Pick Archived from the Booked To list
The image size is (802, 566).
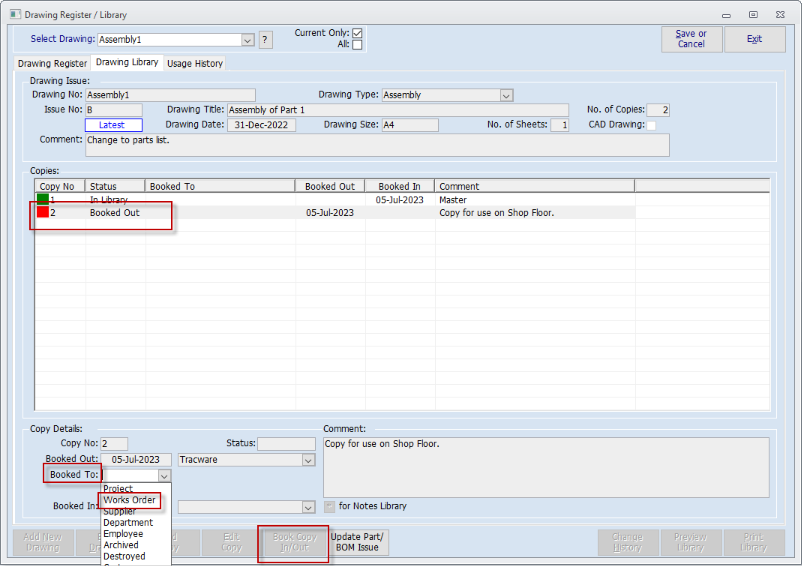(121, 545)
